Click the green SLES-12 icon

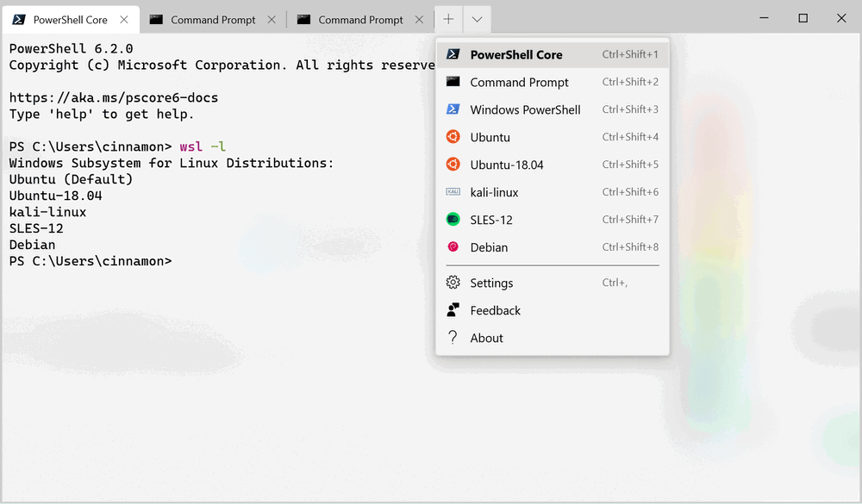click(x=453, y=220)
